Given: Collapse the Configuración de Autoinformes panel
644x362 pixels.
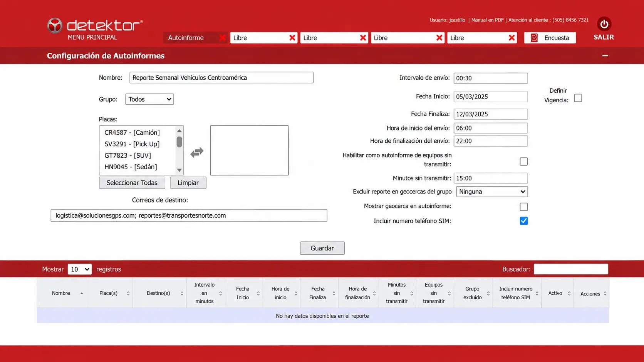Looking at the screenshot, I should (605, 56).
